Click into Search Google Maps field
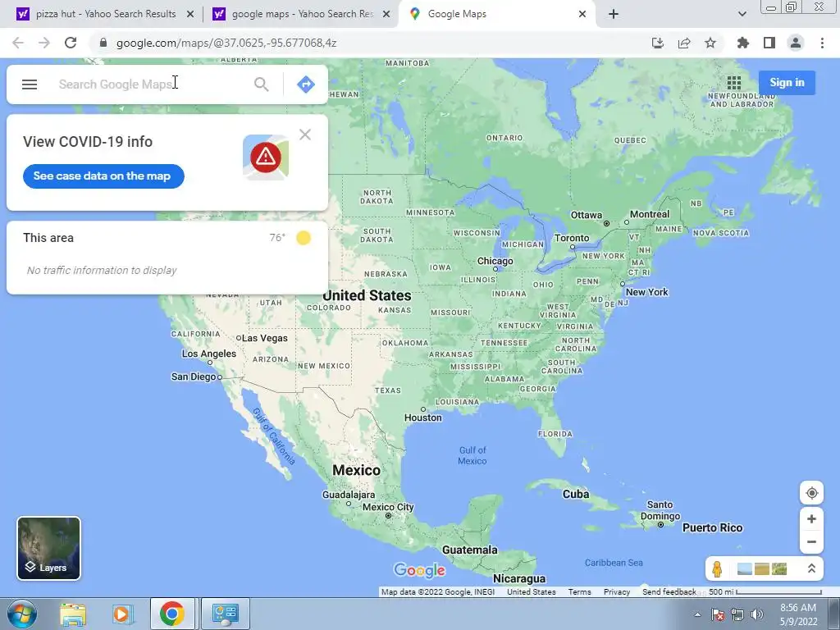 [153, 84]
